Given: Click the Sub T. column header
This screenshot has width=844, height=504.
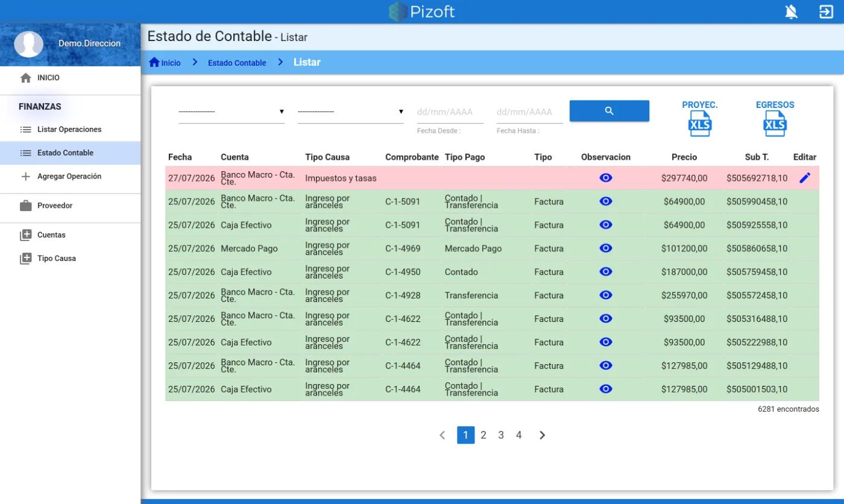Looking at the screenshot, I should coord(757,157).
